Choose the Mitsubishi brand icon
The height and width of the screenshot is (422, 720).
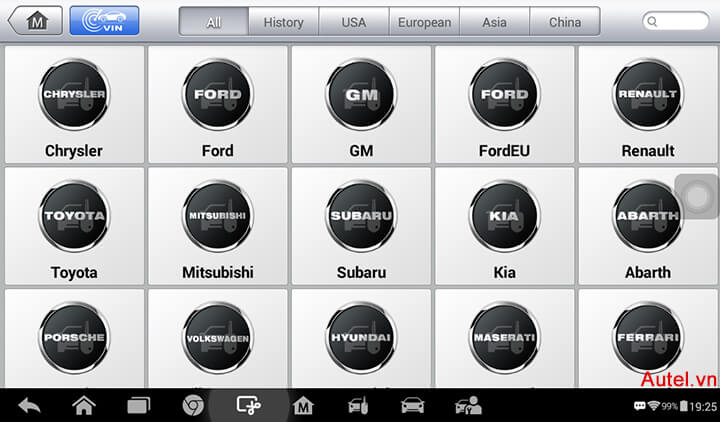[x=218, y=216]
